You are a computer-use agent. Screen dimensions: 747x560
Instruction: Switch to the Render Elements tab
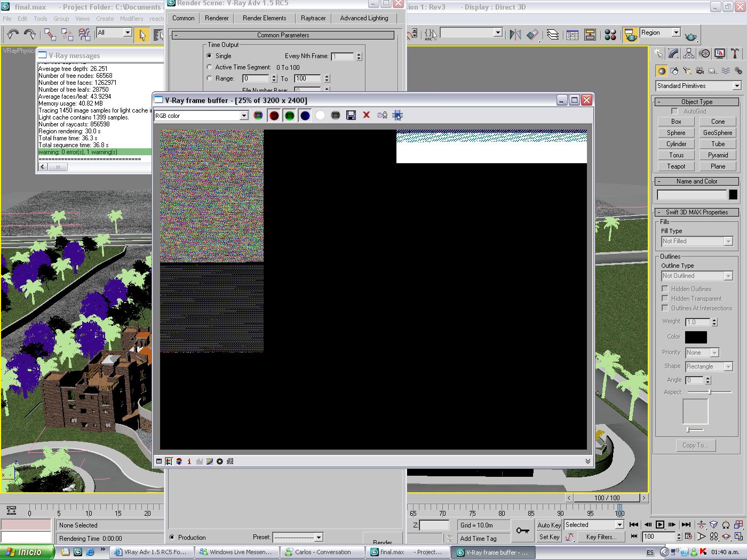264,18
